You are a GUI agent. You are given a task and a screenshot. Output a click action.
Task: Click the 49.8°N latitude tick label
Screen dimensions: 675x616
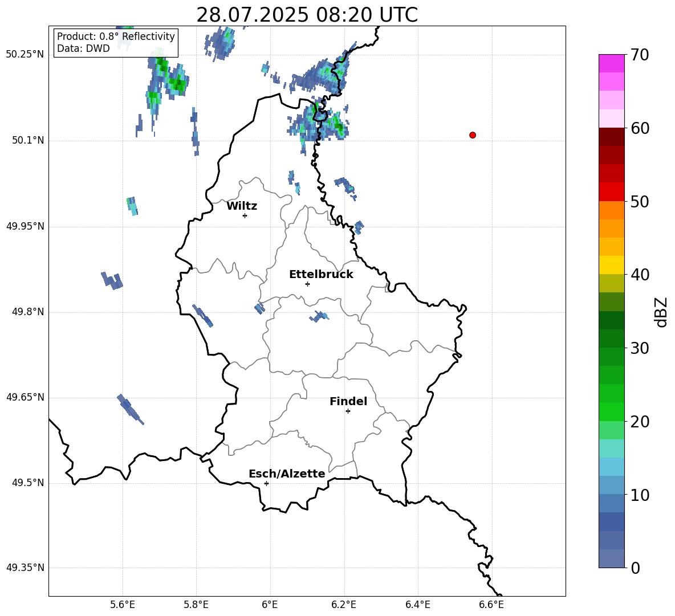[x=28, y=312]
